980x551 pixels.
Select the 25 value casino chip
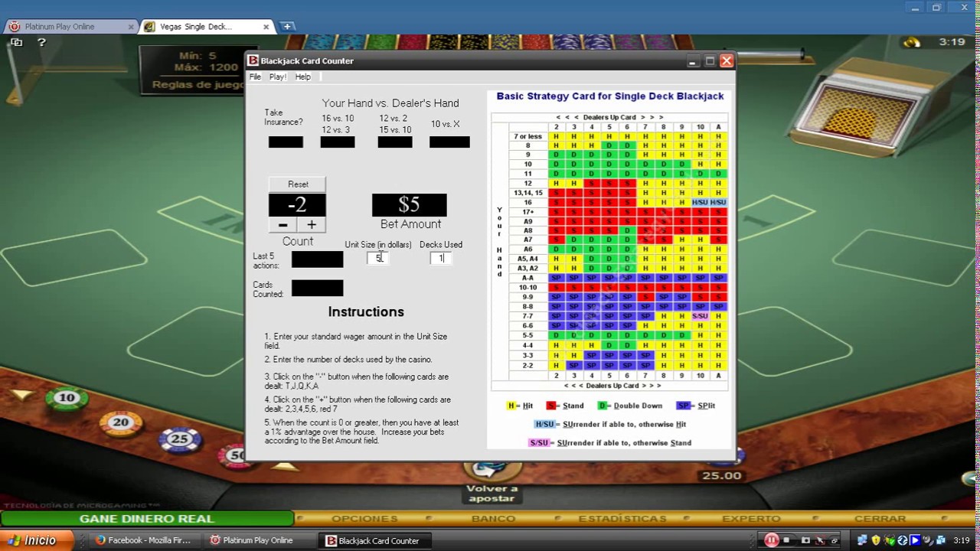click(x=179, y=439)
